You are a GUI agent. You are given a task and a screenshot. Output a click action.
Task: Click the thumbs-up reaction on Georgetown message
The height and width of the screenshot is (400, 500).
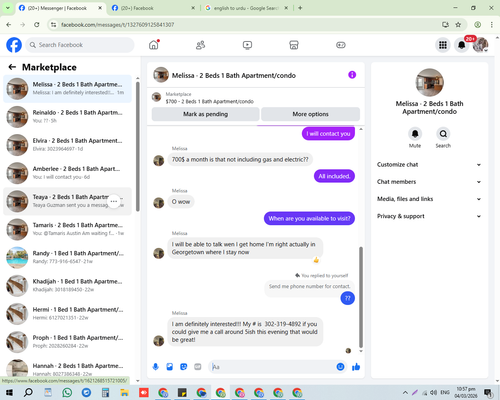point(316,260)
